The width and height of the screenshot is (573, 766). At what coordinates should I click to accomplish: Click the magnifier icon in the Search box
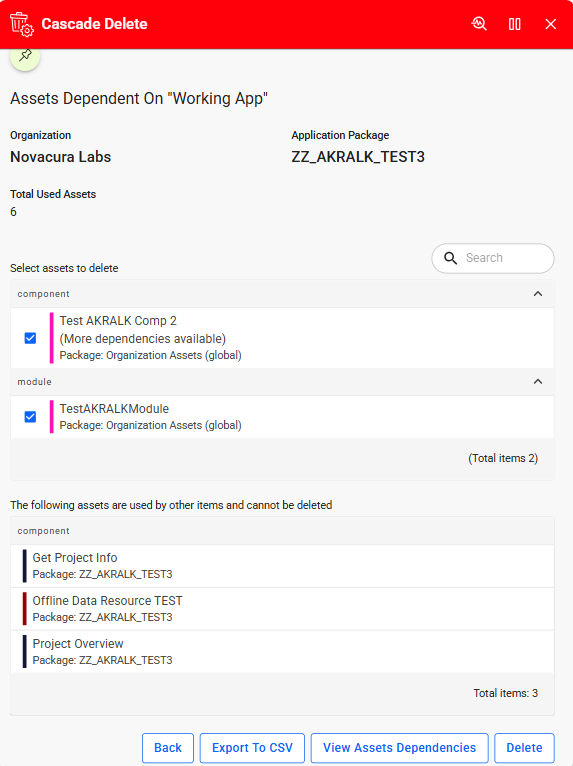coord(450,258)
